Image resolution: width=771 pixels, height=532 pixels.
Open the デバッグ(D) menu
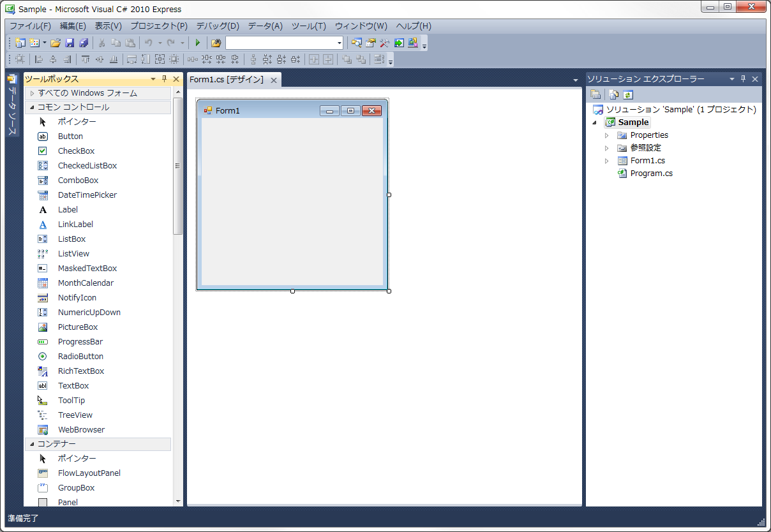tap(218, 26)
